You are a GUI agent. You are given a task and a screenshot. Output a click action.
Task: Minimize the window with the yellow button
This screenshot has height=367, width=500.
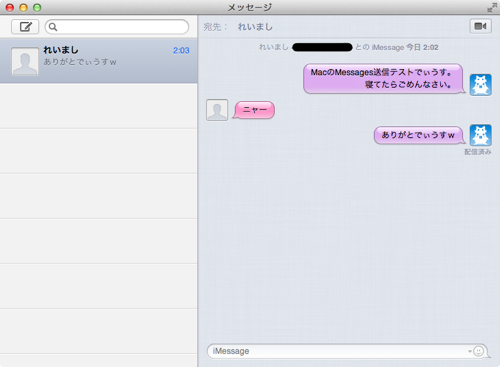coord(23,7)
